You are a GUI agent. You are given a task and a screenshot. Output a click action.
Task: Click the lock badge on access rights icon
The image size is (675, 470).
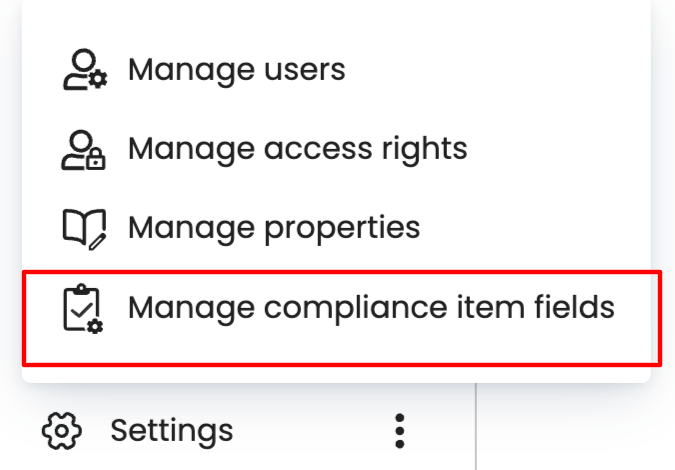[97, 160]
